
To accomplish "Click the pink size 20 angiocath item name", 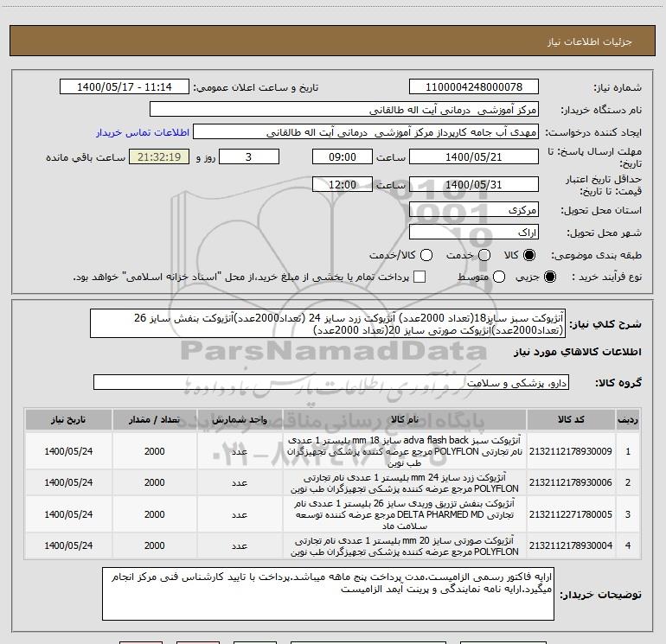I will (x=405, y=546).
